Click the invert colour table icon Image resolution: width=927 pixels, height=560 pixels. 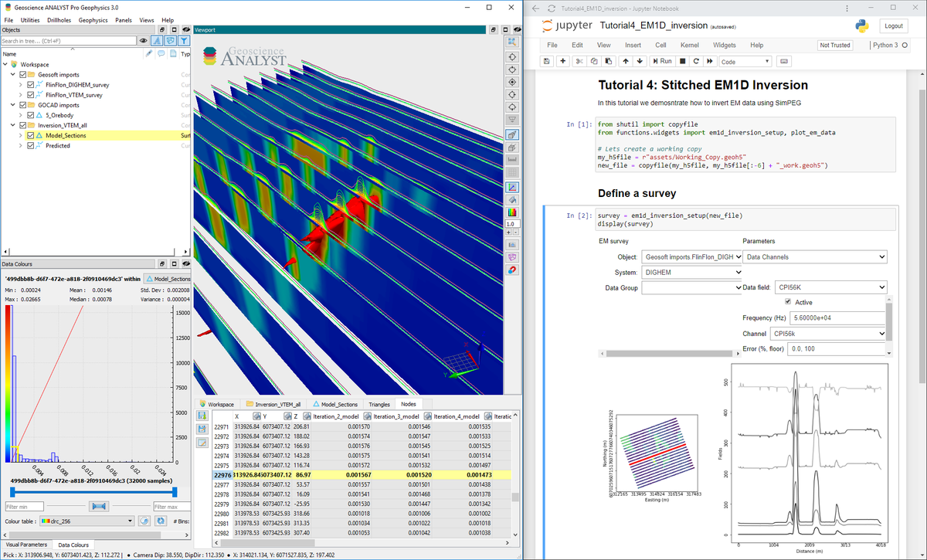pos(144,521)
